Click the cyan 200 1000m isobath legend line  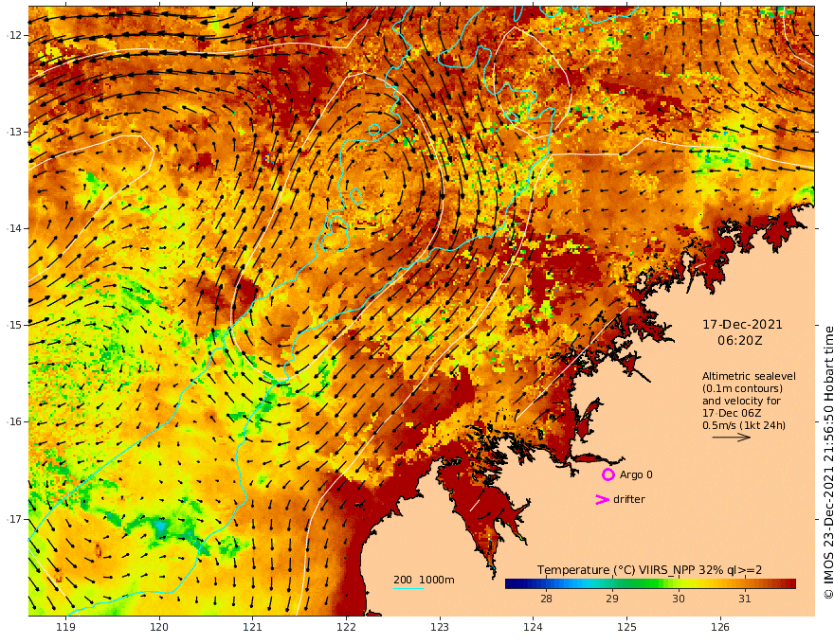408,589
